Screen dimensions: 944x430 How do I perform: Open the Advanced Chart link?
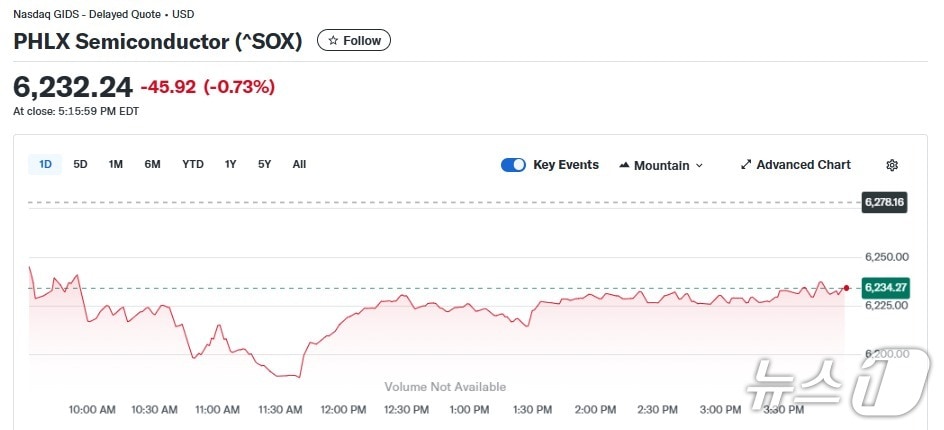click(x=803, y=165)
